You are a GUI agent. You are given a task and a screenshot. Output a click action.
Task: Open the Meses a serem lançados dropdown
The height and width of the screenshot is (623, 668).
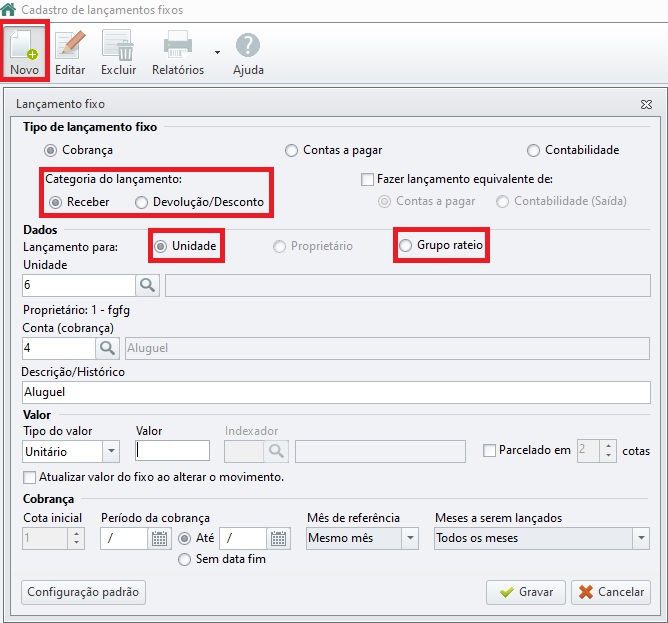[x=542, y=538]
